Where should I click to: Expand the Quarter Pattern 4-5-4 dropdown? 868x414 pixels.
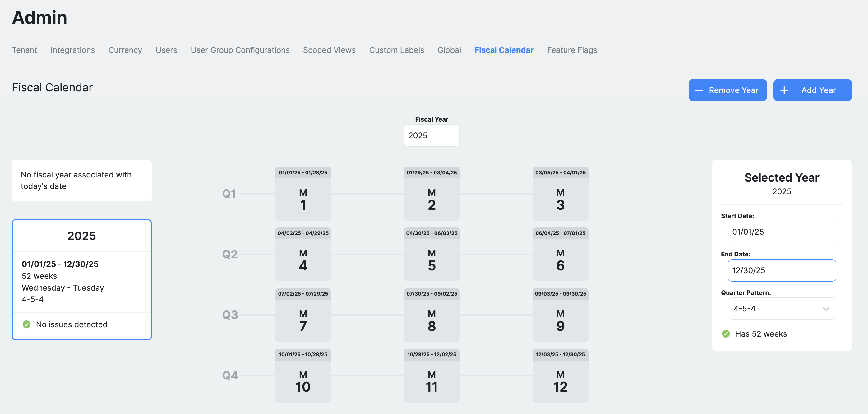coord(775,308)
